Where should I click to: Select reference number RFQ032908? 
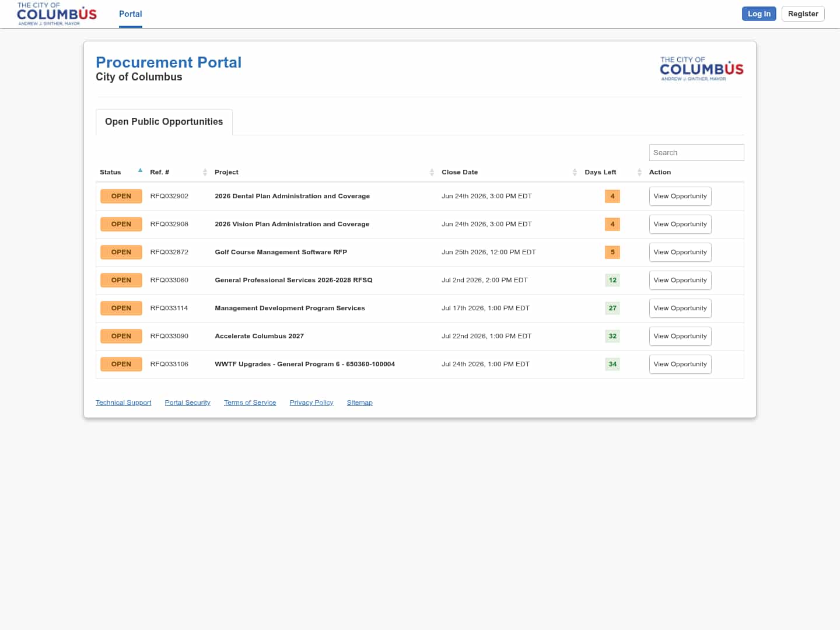click(x=169, y=224)
